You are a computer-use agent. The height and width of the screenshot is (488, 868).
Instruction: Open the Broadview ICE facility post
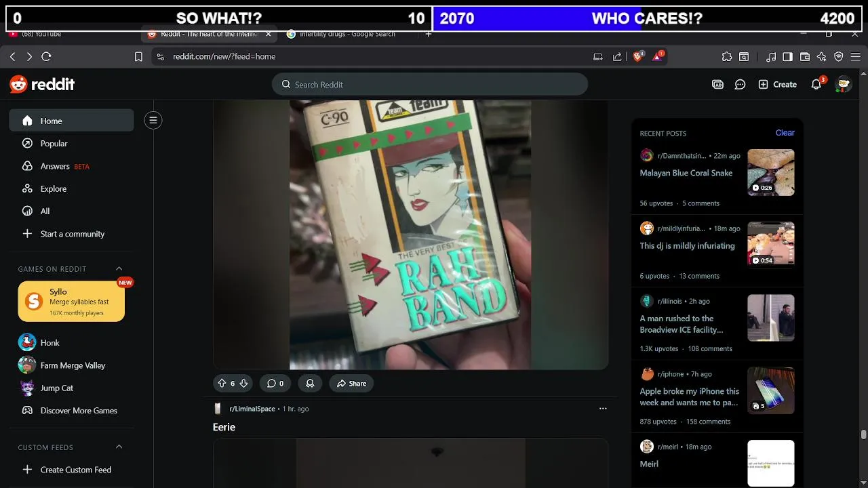tap(682, 324)
